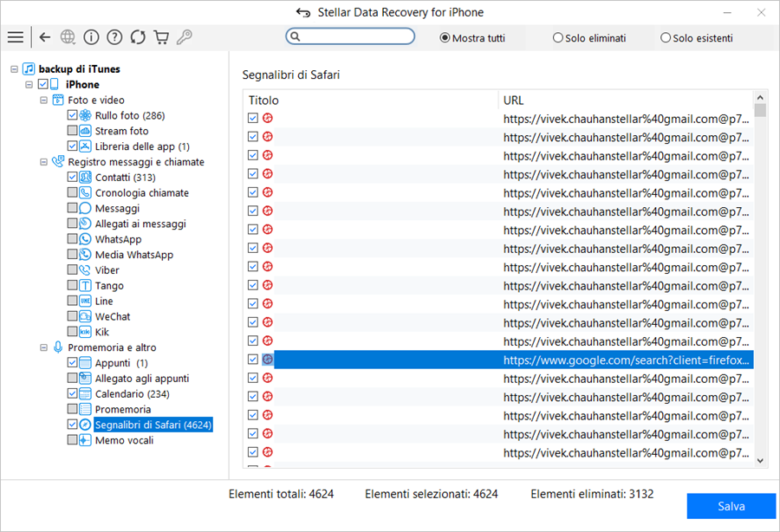Select the Solo eliminati radio button
This screenshot has width=780, height=532.
point(557,38)
